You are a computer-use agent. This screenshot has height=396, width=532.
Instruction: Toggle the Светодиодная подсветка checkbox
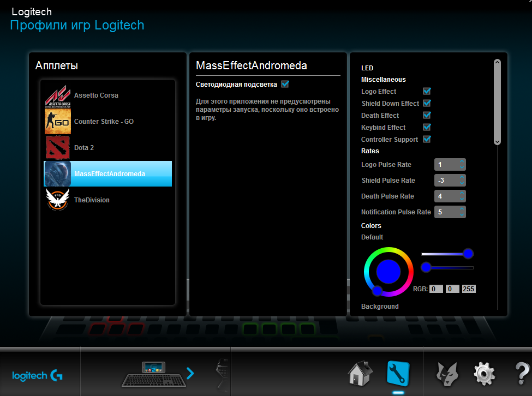tap(285, 84)
